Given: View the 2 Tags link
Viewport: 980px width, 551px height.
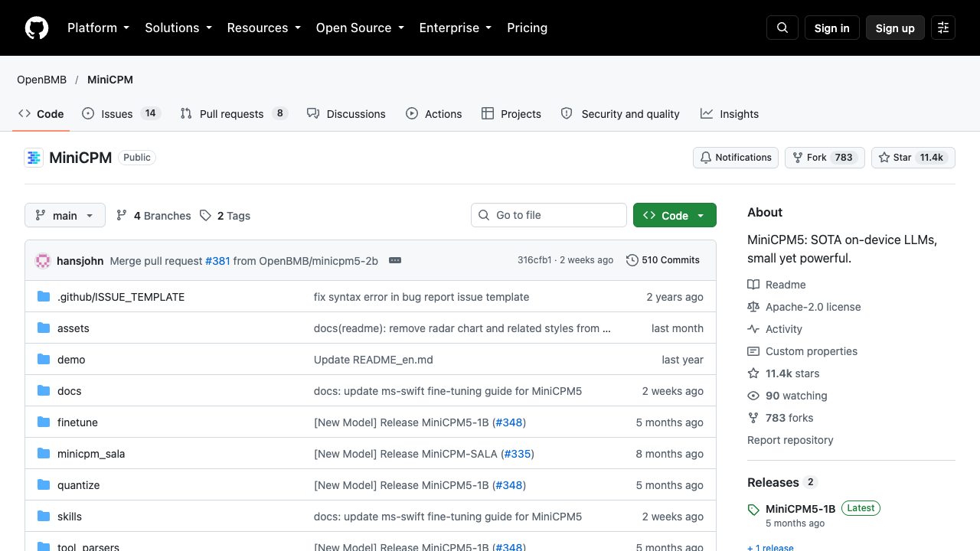Looking at the screenshot, I should click(x=225, y=216).
